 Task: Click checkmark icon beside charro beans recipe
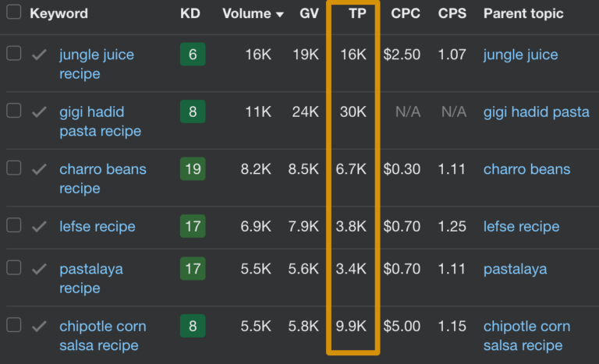coord(39,169)
